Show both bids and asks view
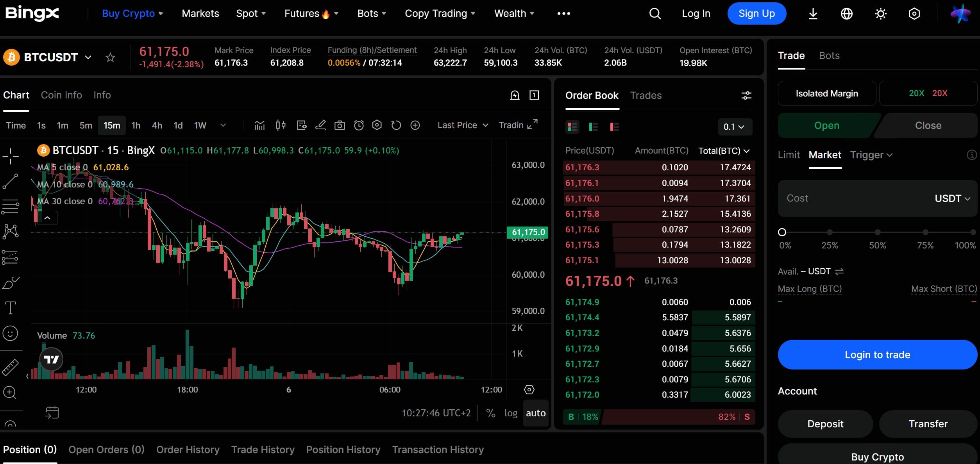This screenshot has height=464, width=980. [x=572, y=127]
